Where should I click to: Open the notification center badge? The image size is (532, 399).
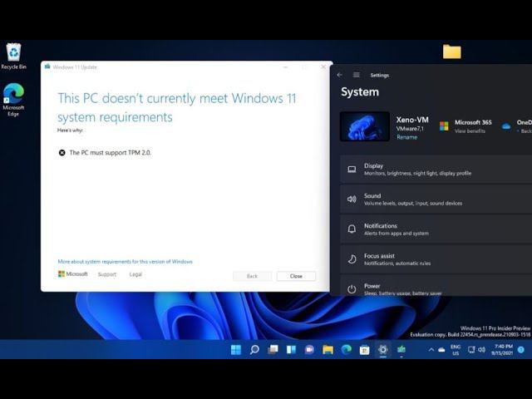521,349
